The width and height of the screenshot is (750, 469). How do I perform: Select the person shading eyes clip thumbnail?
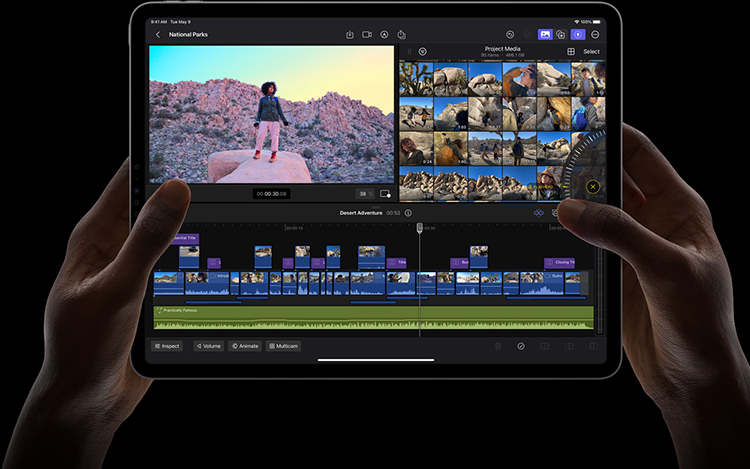(x=519, y=78)
